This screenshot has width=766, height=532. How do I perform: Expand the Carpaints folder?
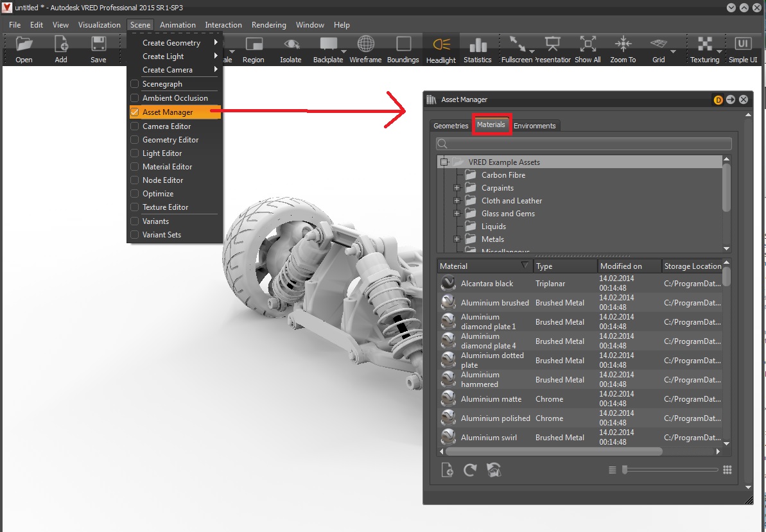457,188
